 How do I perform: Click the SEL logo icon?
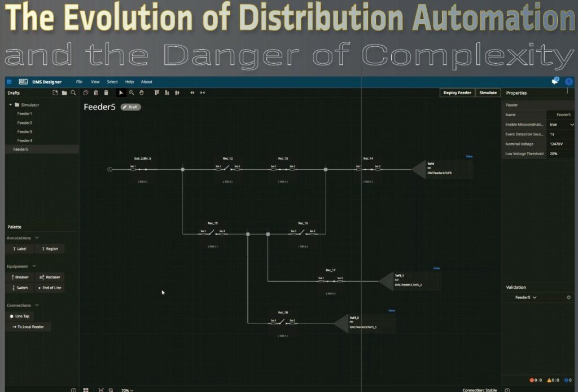pos(23,82)
